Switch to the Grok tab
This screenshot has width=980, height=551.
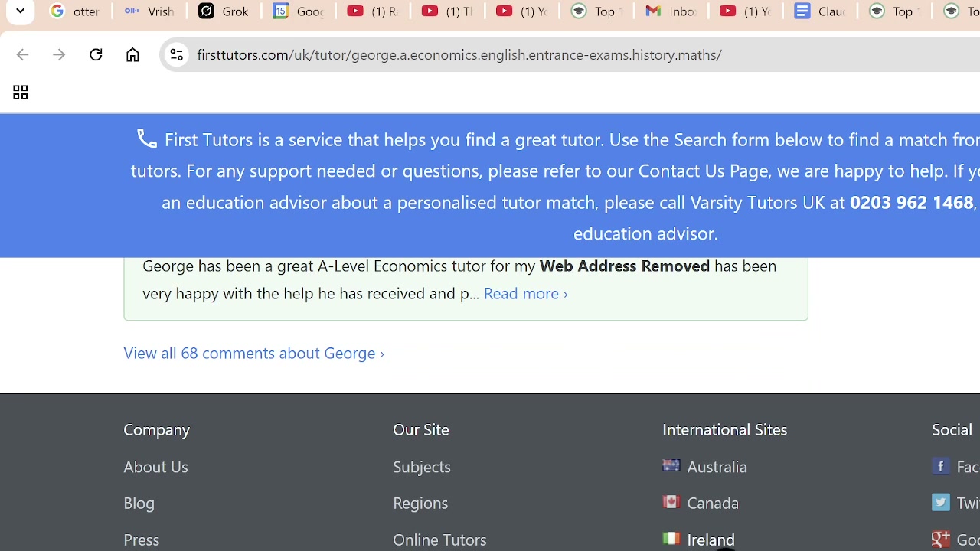[x=224, y=11]
